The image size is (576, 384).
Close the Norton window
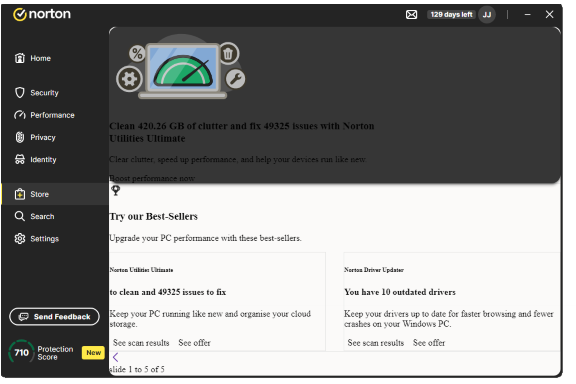point(550,15)
